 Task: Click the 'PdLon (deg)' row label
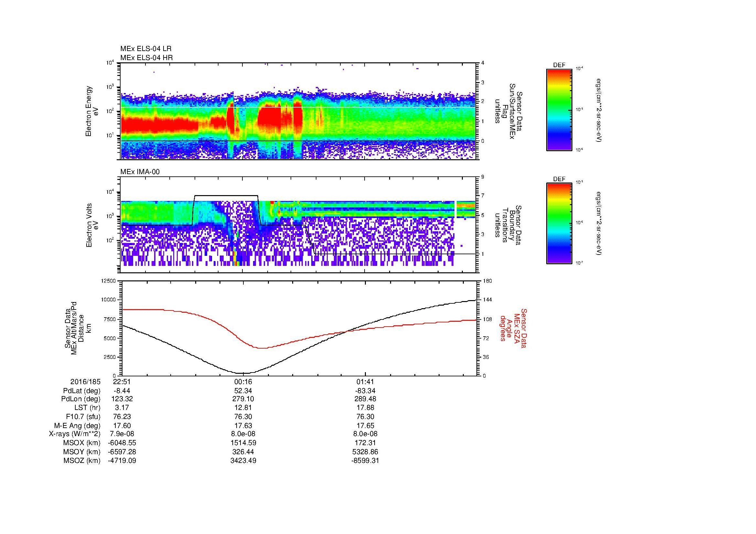81,399
